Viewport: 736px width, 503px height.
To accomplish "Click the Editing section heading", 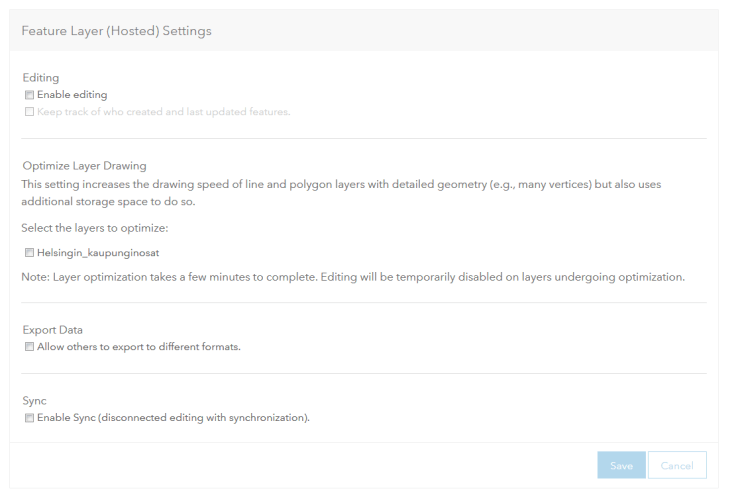I will coord(40,78).
